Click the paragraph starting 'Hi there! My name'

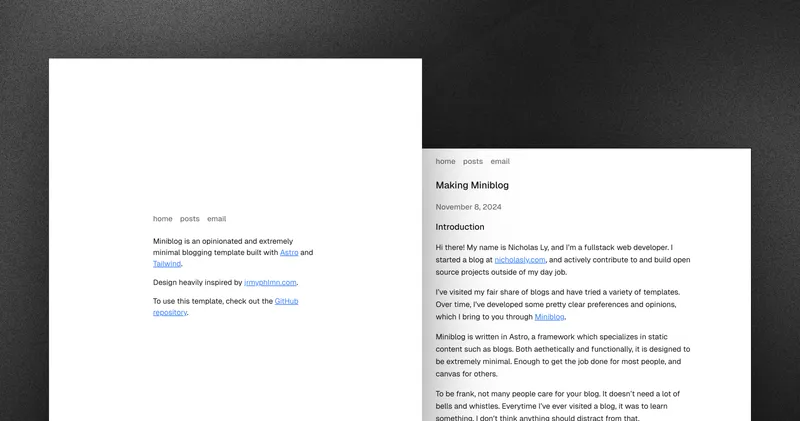pyautogui.click(x=563, y=260)
